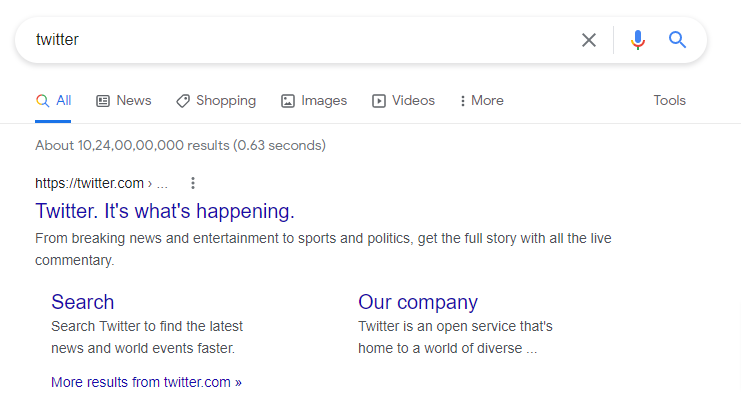Click the Shopping tab tag icon

[x=182, y=101]
